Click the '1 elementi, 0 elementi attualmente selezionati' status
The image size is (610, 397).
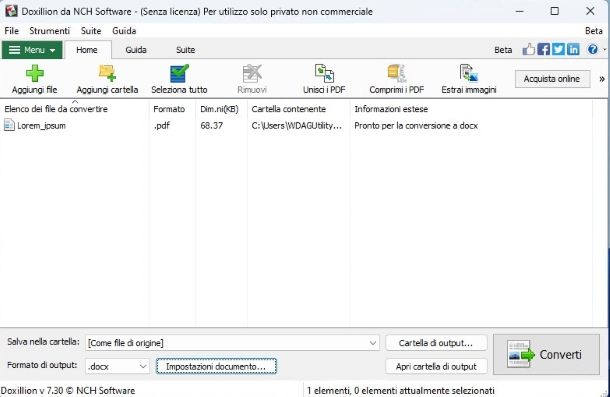[400, 390]
